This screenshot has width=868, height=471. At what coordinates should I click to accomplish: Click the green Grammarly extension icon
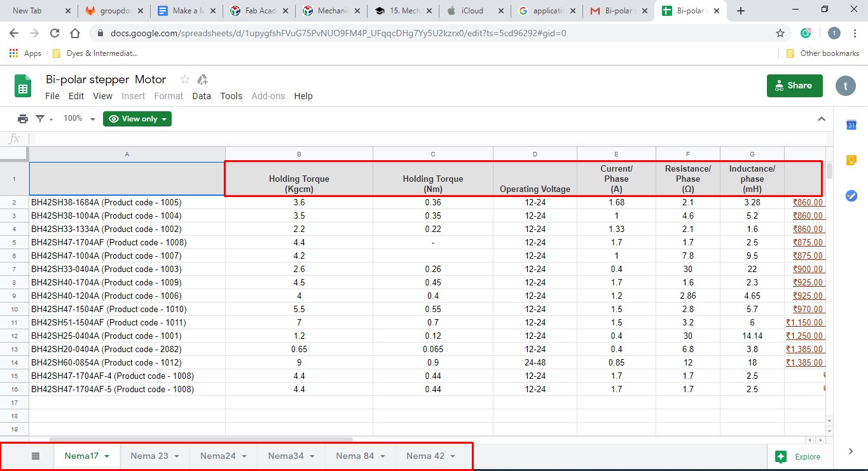(806, 33)
